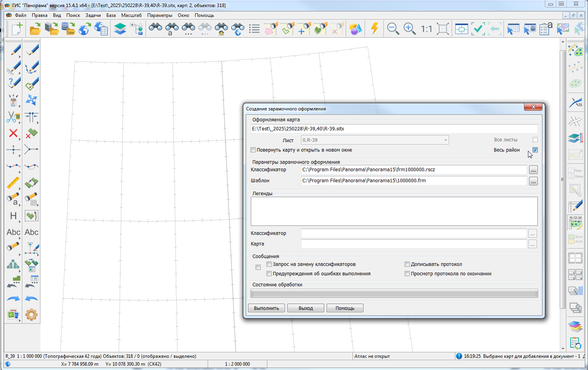The width and height of the screenshot is (588, 370).
Task: Click the Помощь button in the dialog
Action: point(345,308)
